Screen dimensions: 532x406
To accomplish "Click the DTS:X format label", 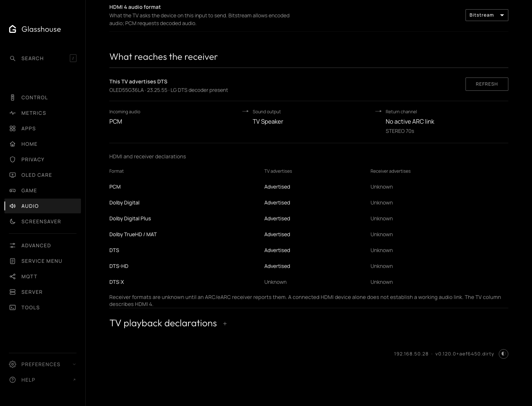I will [116, 282].
